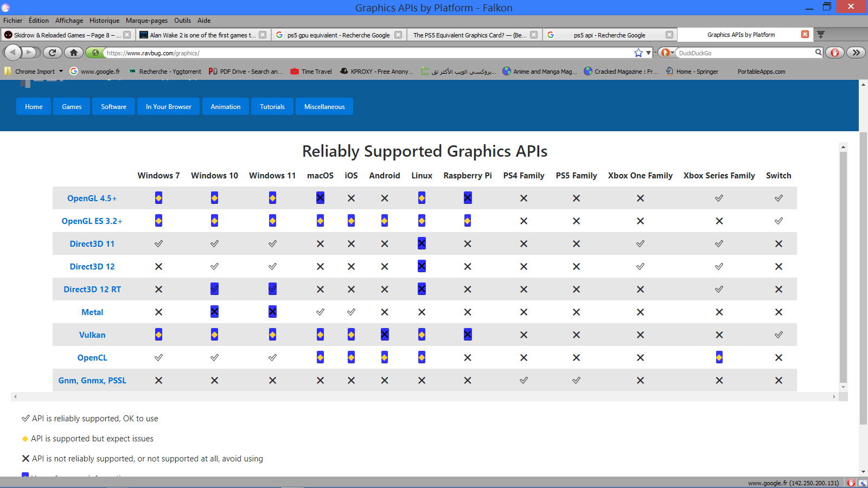Click the browser Back arrow button
This screenshot has height=488, width=868.
click(12, 53)
